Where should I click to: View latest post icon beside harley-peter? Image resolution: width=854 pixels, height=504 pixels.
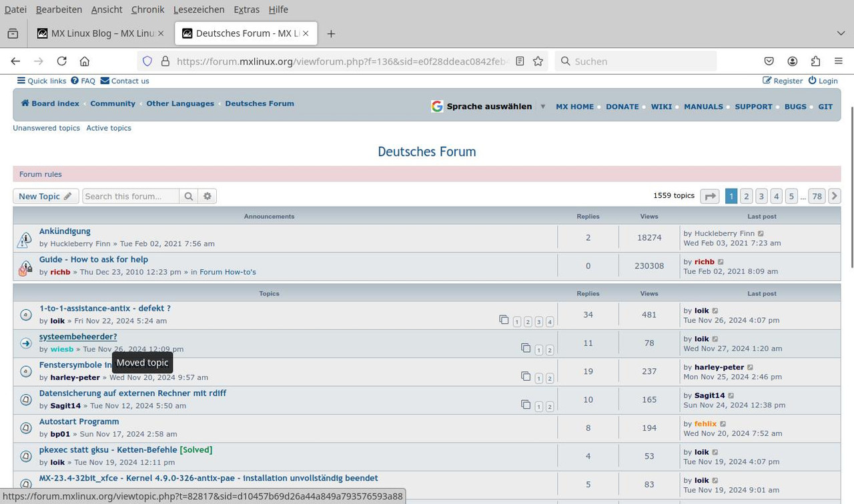click(751, 367)
